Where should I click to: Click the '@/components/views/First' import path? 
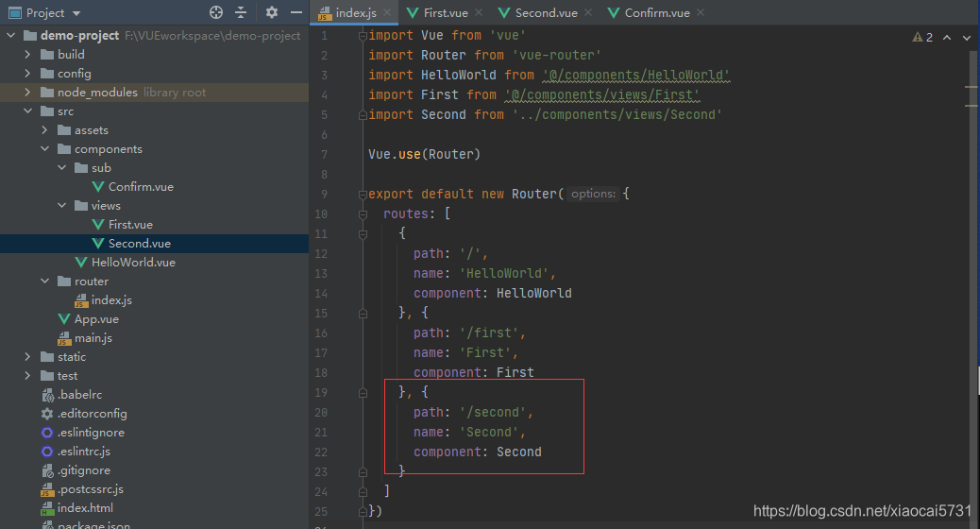tap(601, 95)
